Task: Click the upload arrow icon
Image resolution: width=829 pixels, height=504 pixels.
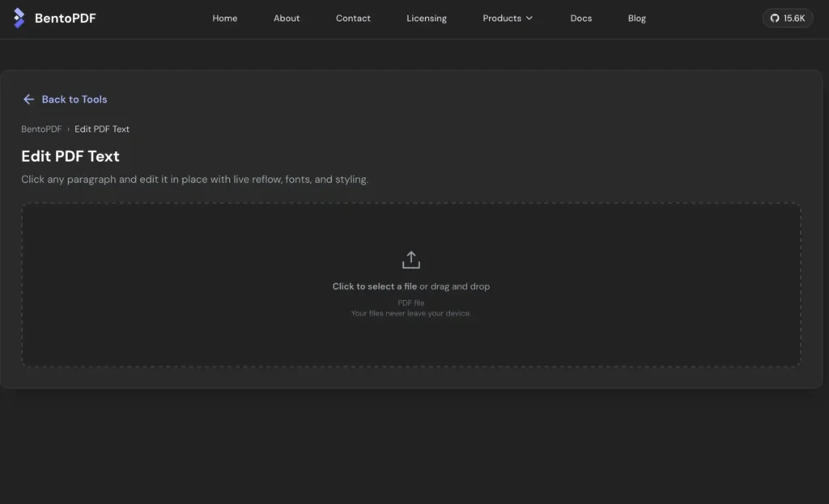Action: click(x=410, y=260)
